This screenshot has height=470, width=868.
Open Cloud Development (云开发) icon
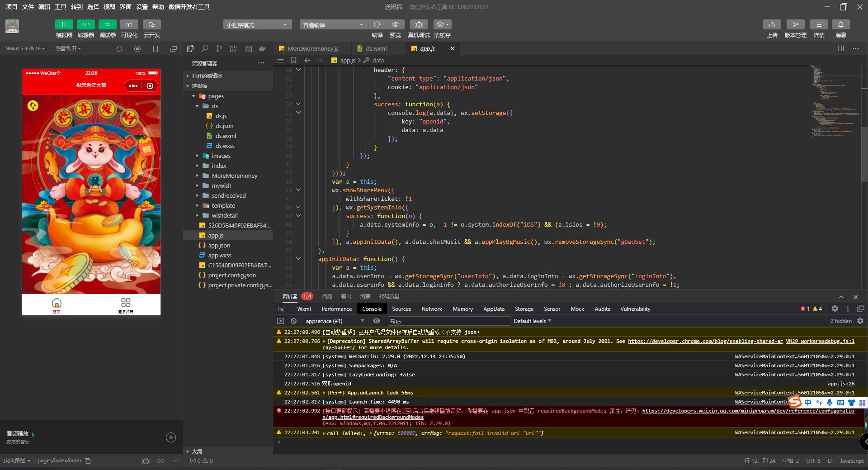[x=152, y=25]
